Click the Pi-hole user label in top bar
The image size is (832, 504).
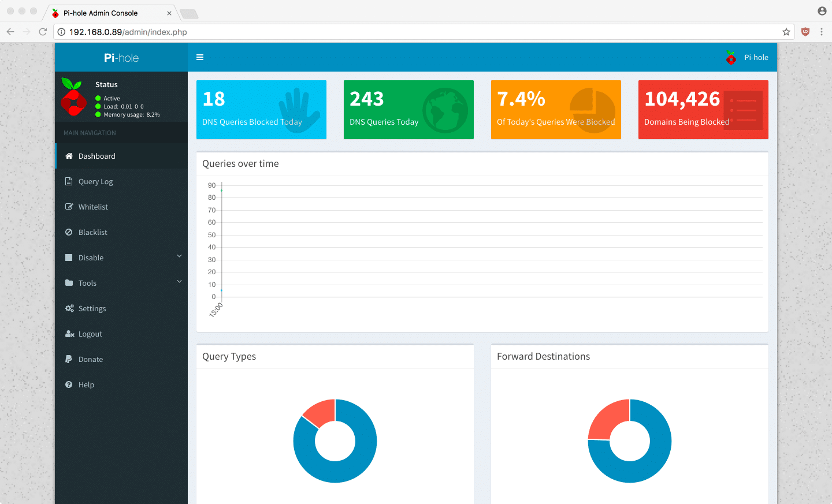756,57
